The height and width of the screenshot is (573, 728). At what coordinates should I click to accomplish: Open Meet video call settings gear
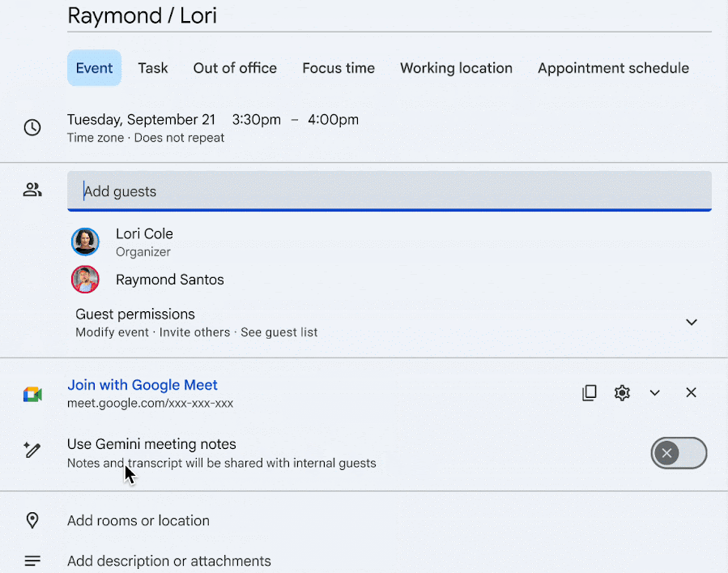pyautogui.click(x=622, y=393)
